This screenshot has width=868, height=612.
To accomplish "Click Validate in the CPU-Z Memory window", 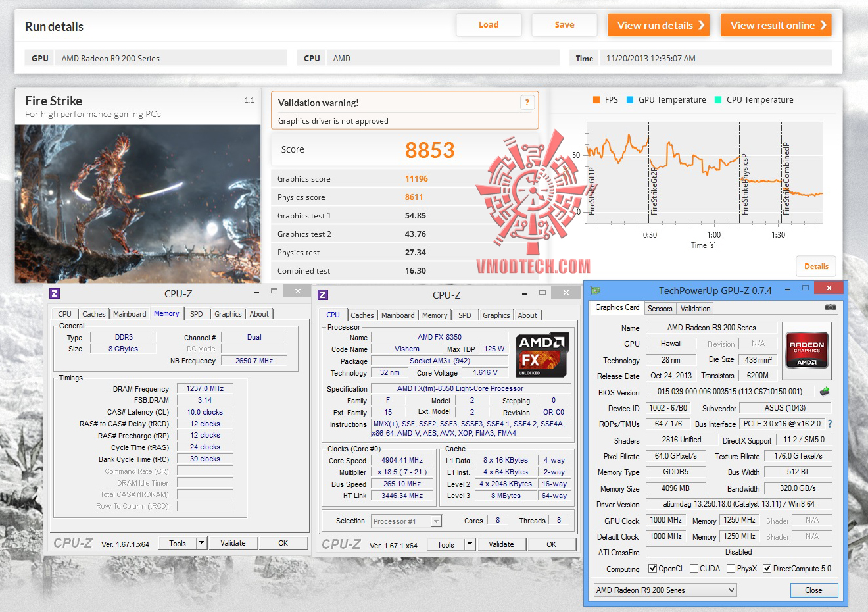I will pyautogui.click(x=233, y=543).
